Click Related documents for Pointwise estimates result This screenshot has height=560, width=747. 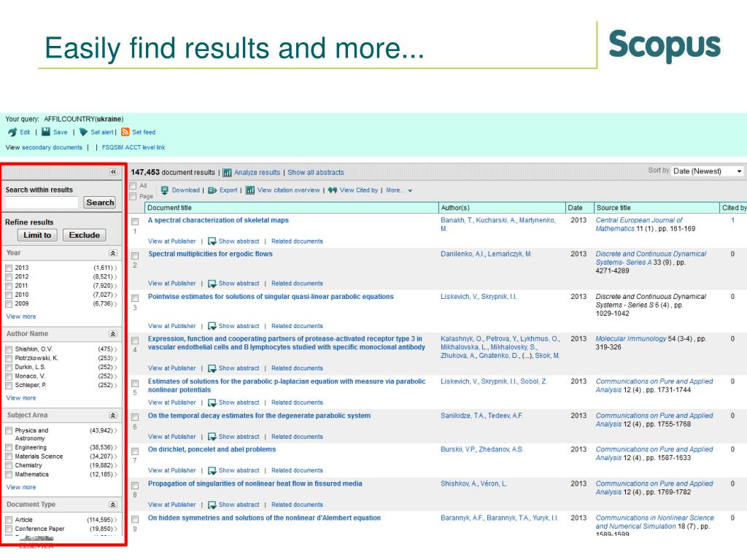[297, 326]
